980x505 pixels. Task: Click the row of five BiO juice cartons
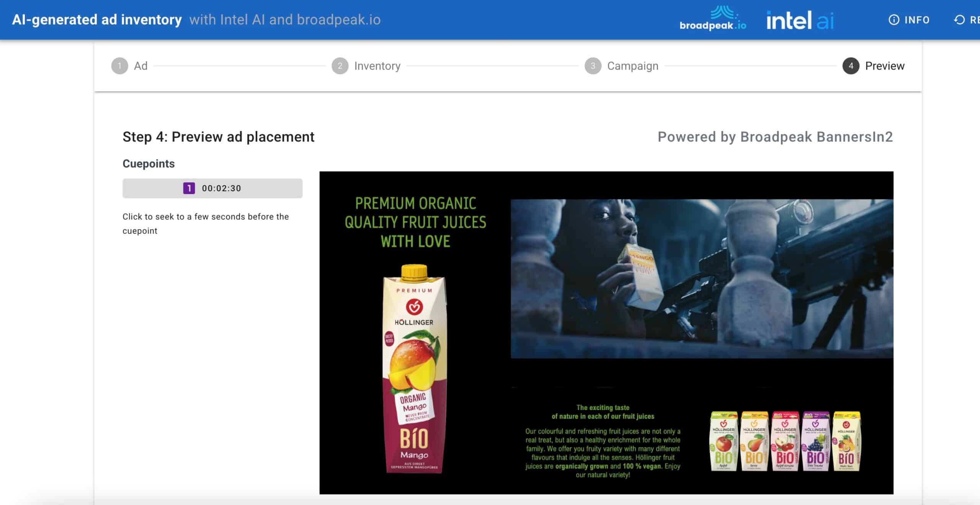pos(786,441)
